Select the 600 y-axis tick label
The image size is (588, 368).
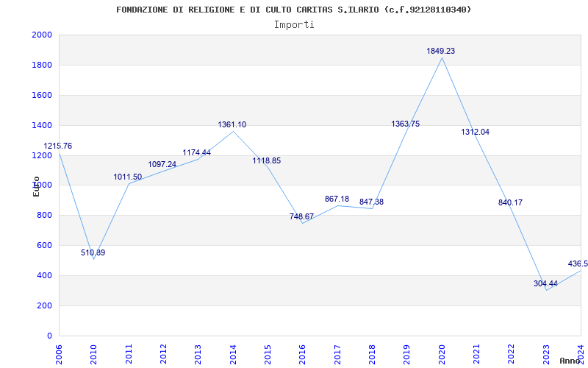click(x=44, y=246)
